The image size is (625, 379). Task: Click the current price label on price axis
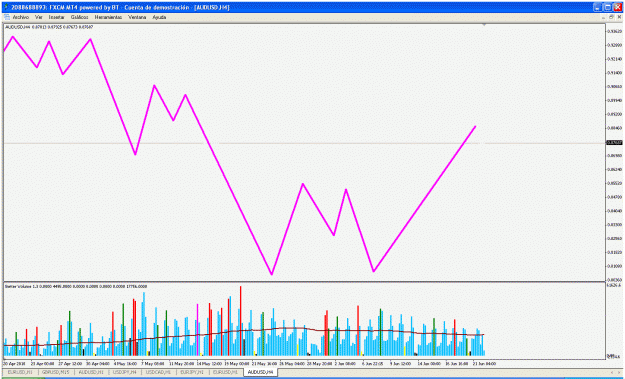(x=614, y=142)
